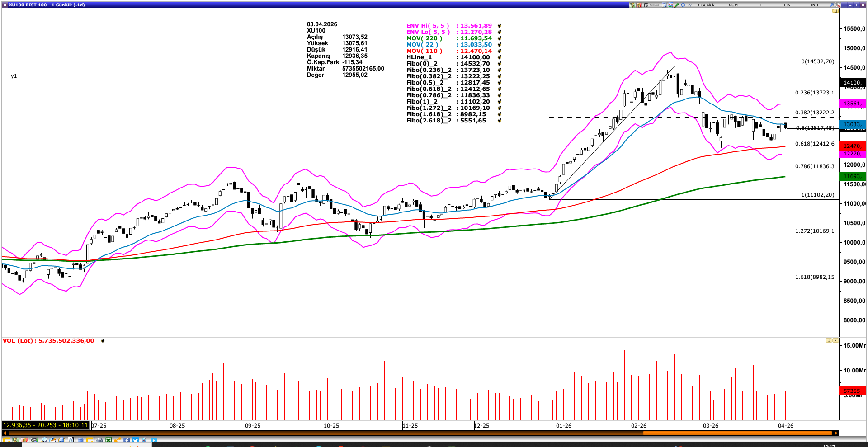868x447 pixels.
Task: Print the chart using the printer icon
Action: 99,440
